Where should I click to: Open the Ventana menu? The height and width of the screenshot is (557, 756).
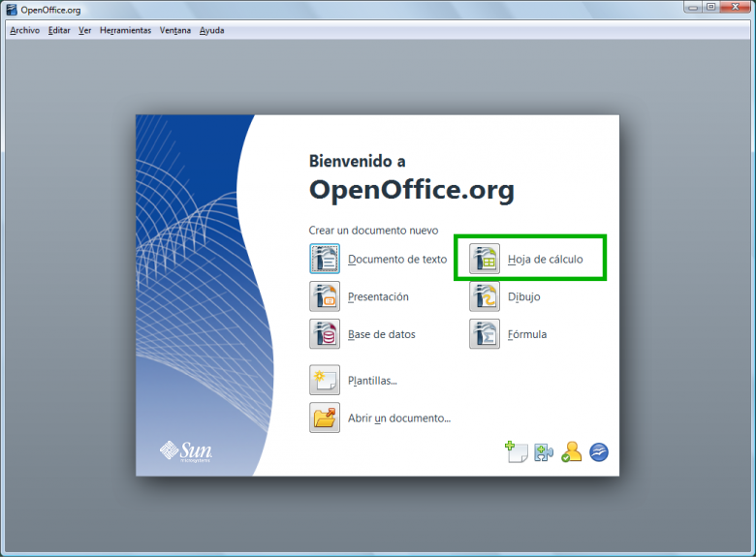click(x=175, y=30)
